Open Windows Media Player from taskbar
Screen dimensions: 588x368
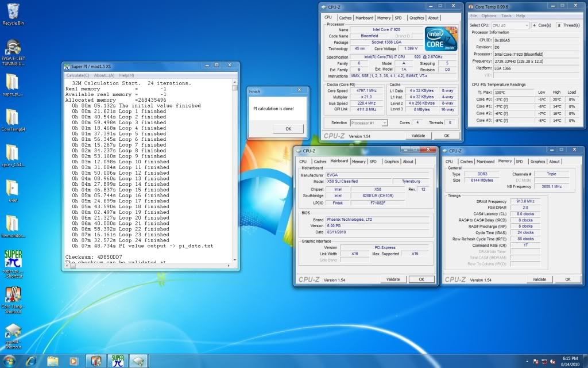73,361
